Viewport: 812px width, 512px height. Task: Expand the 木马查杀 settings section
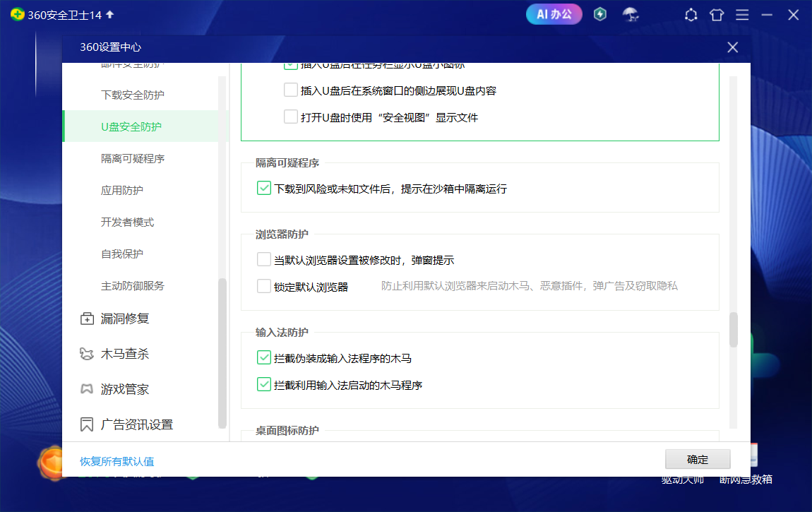point(115,354)
